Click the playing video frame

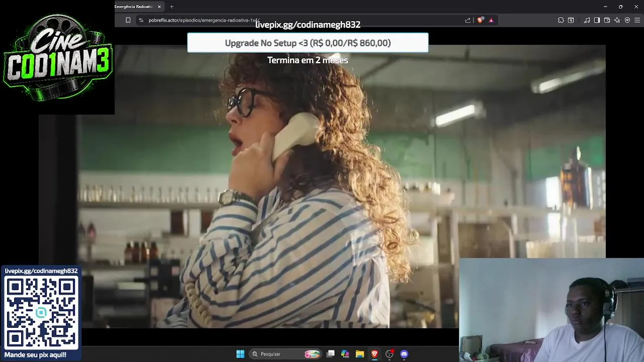click(x=322, y=186)
